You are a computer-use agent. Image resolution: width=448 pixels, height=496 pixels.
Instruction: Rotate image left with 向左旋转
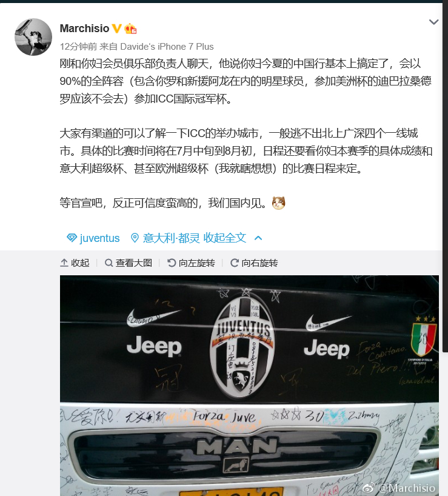191,263
